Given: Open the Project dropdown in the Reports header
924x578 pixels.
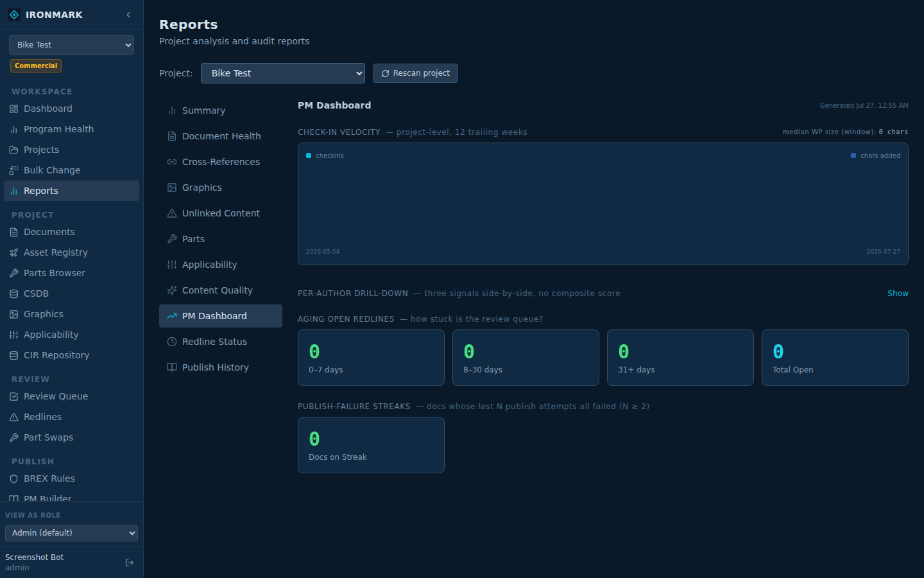Looking at the screenshot, I should pos(283,73).
